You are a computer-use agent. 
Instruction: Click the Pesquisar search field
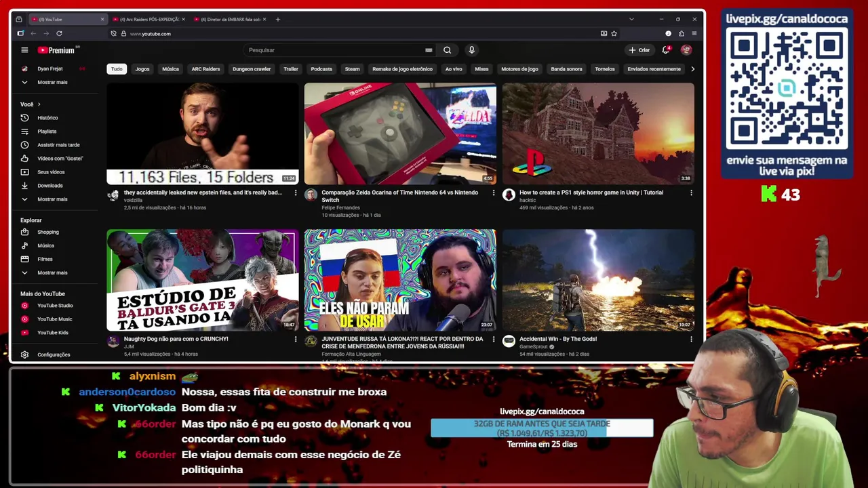click(334, 50)
